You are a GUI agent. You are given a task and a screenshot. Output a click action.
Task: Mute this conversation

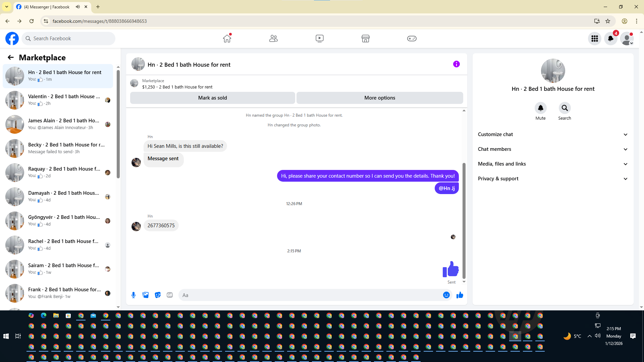pyautogui.click(x=540, y=108)
